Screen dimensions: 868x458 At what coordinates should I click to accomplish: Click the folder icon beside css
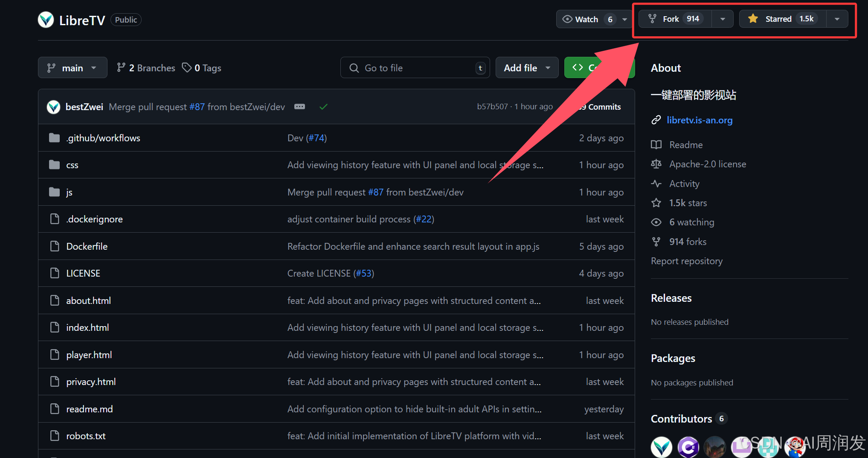(54, 164)
